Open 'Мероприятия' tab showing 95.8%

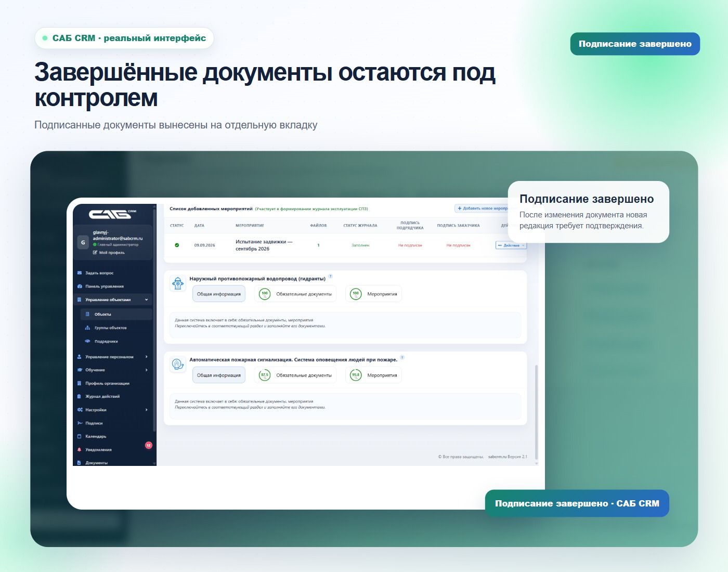[x=373, y=375]
